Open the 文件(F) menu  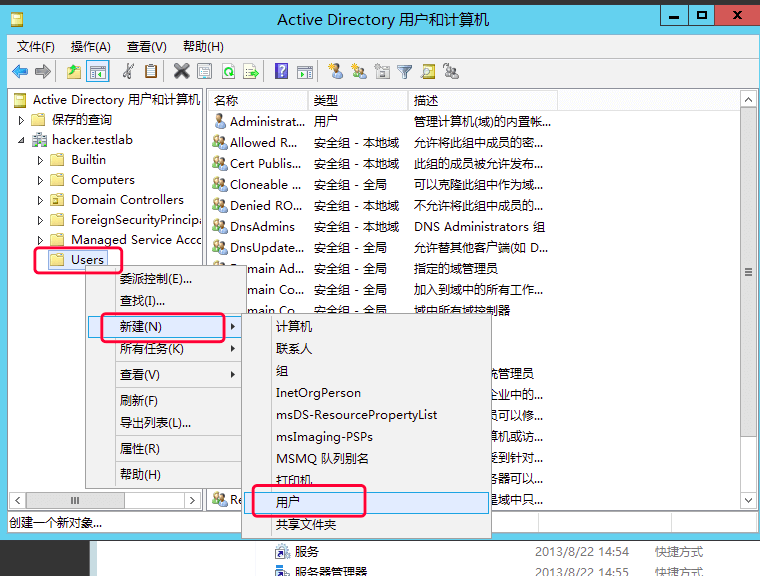36,47
